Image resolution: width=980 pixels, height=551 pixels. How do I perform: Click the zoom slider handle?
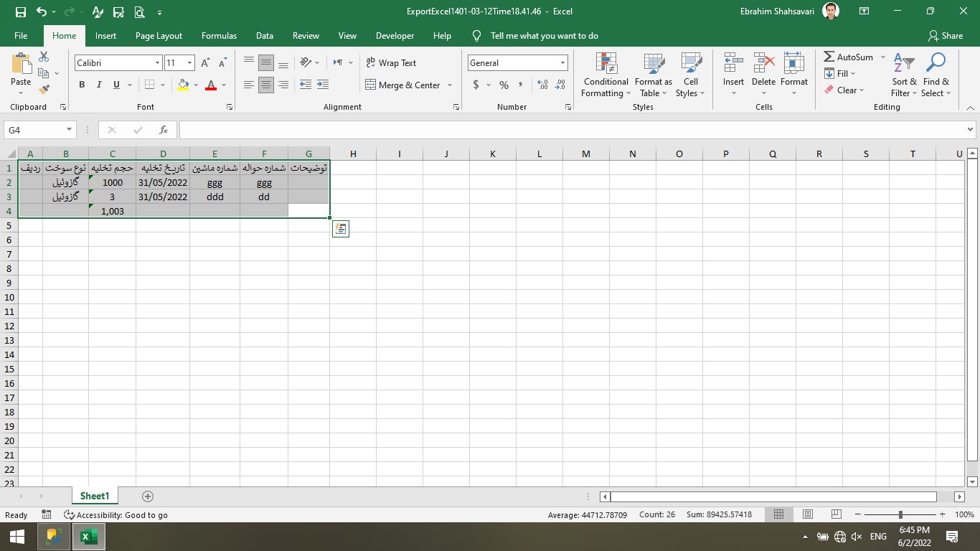click(900, 515)
